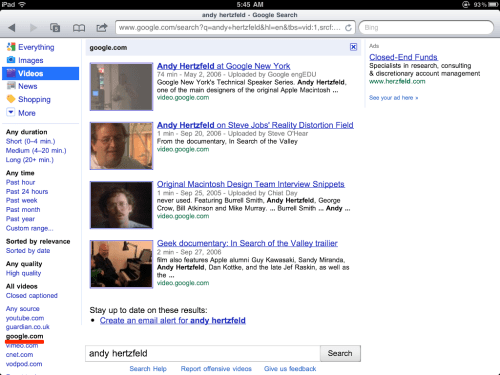
Task: Visit www.herzfeld.com ad URL
Action: 397,81
